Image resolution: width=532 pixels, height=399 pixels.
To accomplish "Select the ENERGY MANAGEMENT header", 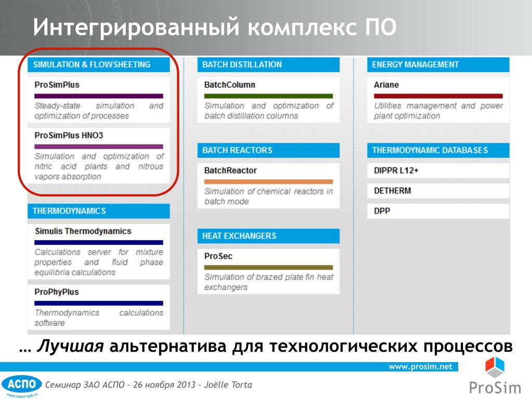I will tap(438, 64).
